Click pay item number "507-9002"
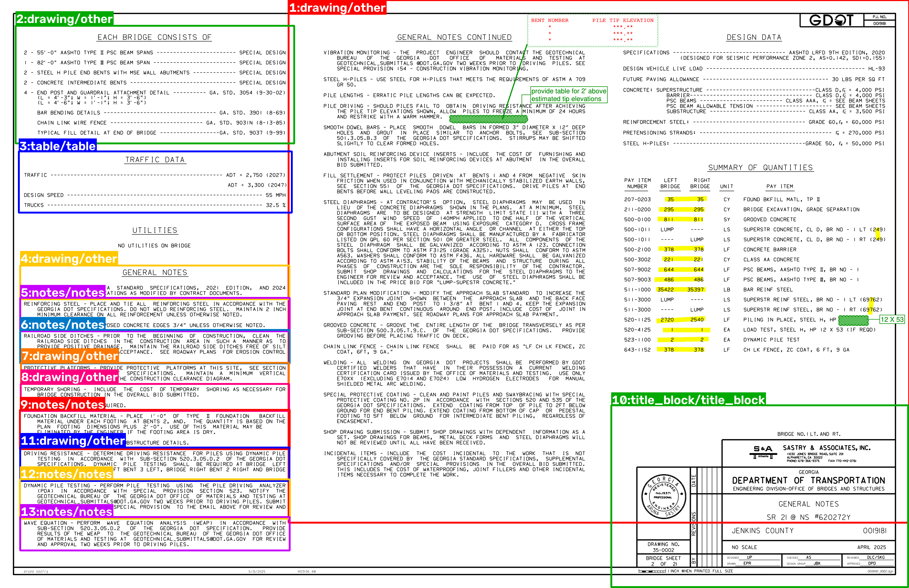 637,270
